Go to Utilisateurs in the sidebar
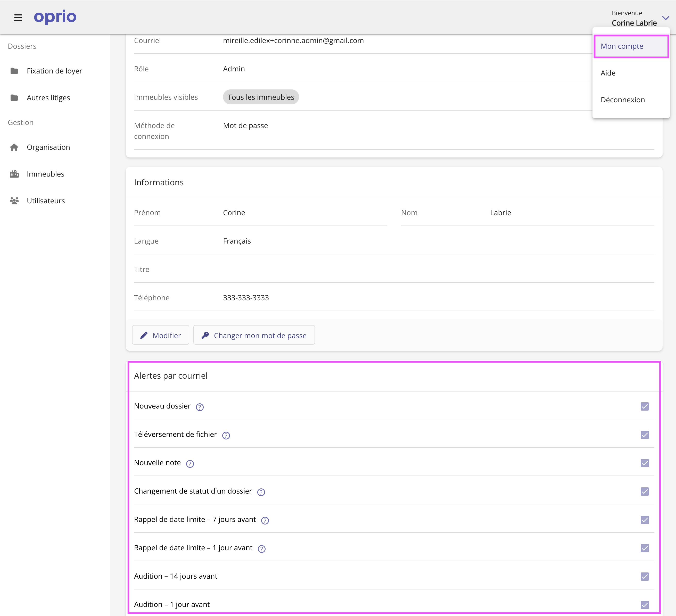676x616 pixels. (46, 201)
